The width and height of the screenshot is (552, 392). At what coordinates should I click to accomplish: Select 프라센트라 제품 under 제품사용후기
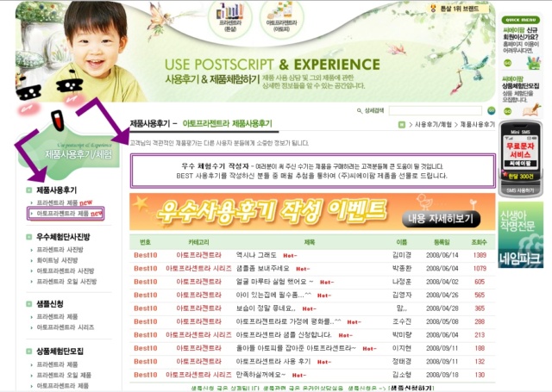(x=57, y=202)
